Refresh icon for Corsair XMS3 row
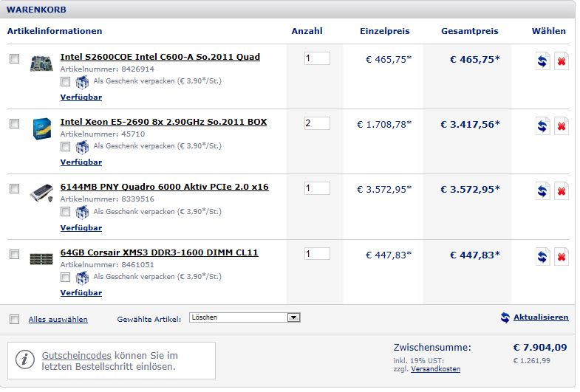This screenshot has height=392, width=580. 542,256
